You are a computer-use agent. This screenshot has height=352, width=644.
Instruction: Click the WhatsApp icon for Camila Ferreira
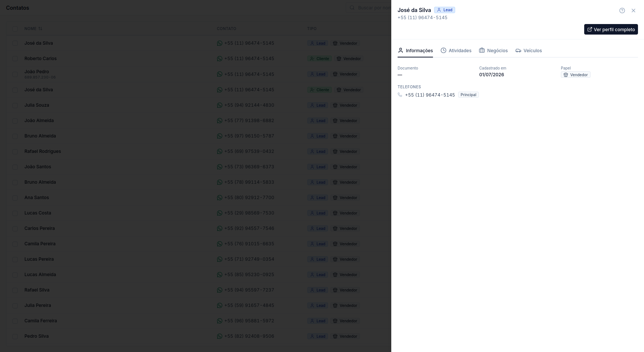[x=220, y=321]
